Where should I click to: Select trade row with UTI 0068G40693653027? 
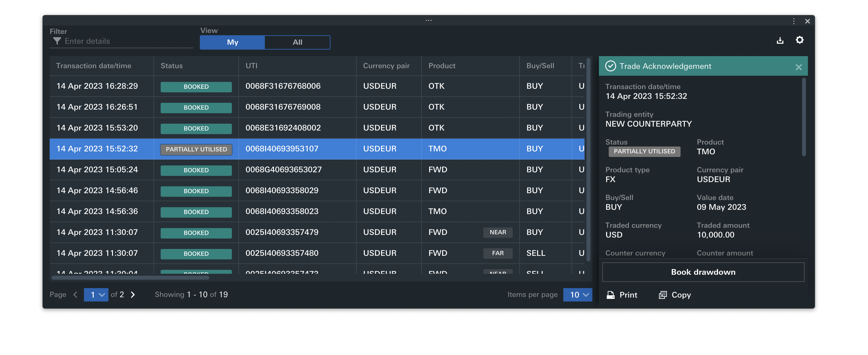coord(283,169)
